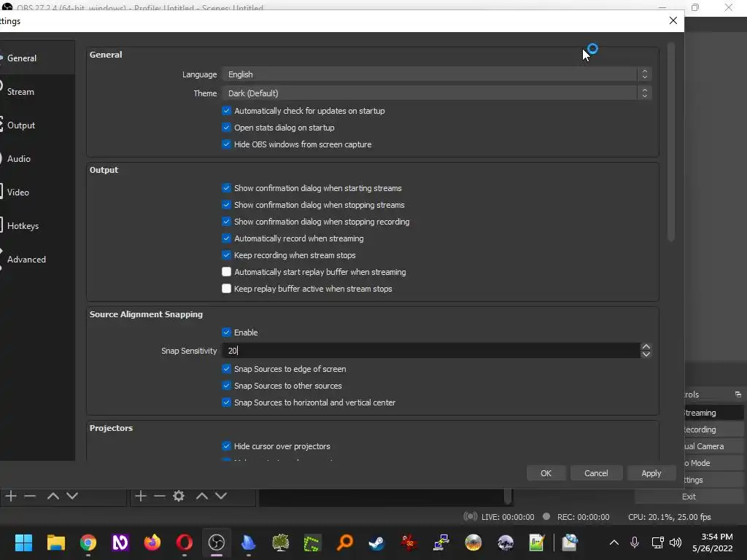Image resolution: width=747 pixels, height=560 pixels.
Task: Switch to the Hotkeys settings tab
Action: point(36,226)
